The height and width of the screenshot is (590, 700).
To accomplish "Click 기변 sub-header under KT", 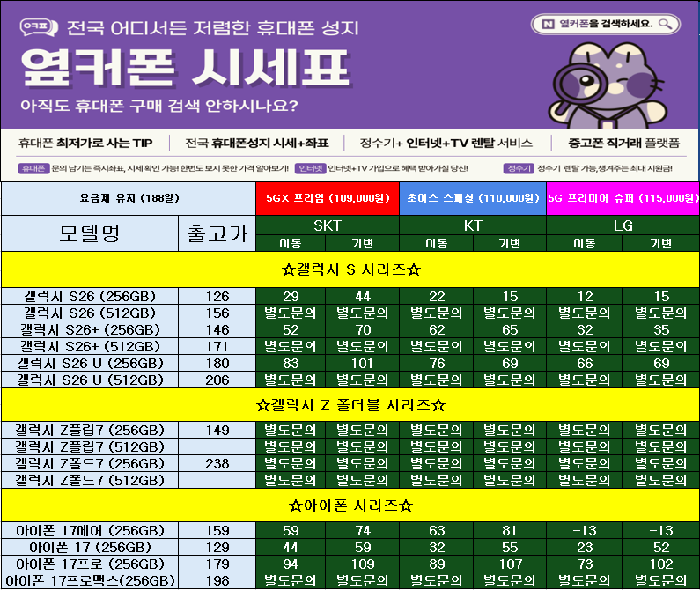I will [510, 243].
